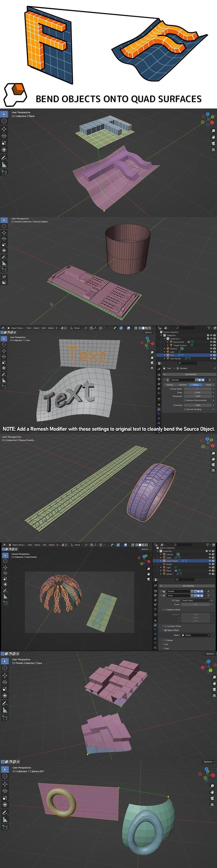Open Global orientation dropdown above Text viewport

coord(77,328)
